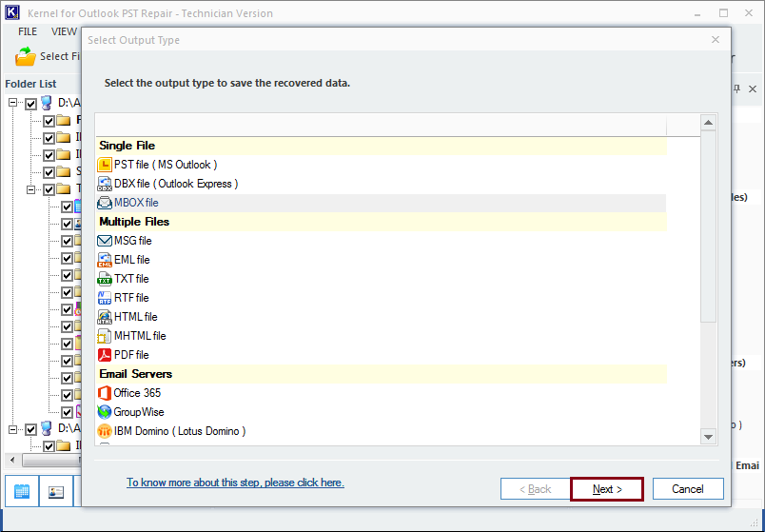The image size is (765, 532).
Task: Collapse the first D:\ tree root
Action: (x=12, y=103)
